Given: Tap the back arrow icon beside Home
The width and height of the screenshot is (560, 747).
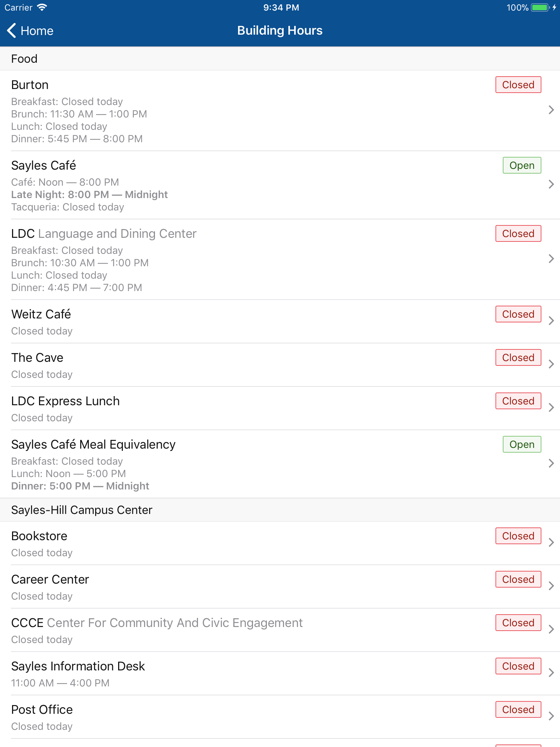Looking at the screenshot, I should click(12, 31).
